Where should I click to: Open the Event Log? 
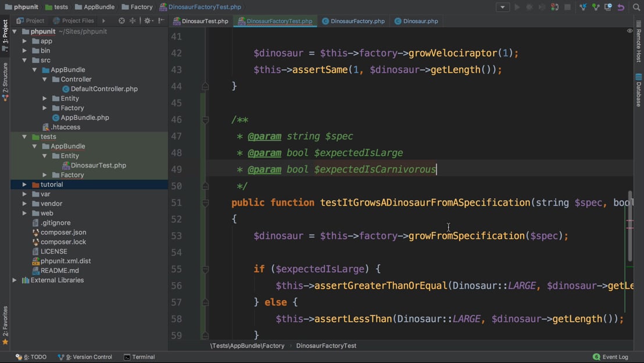(610, 357)
